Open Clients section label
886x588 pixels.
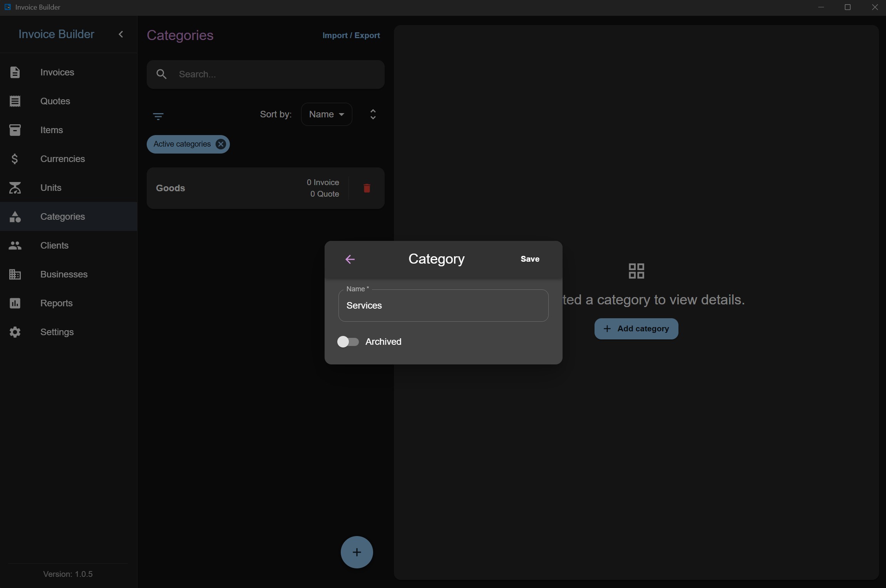point(54,246)
